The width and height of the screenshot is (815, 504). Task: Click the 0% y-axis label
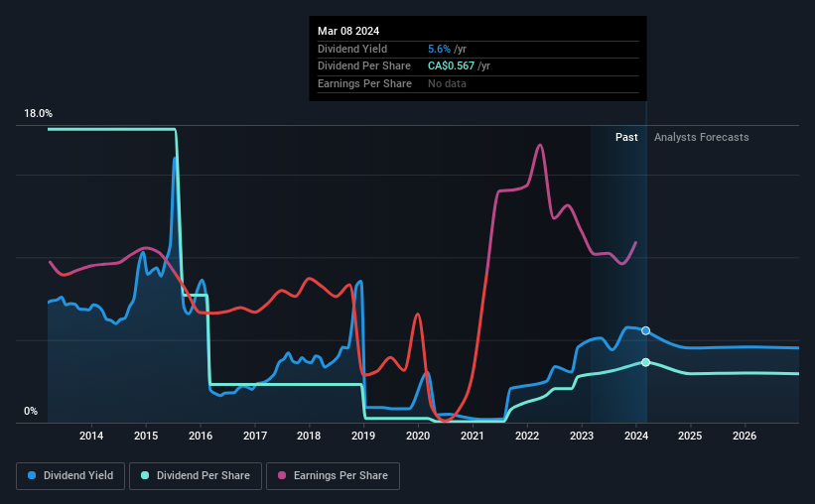[x=31, y=411]
